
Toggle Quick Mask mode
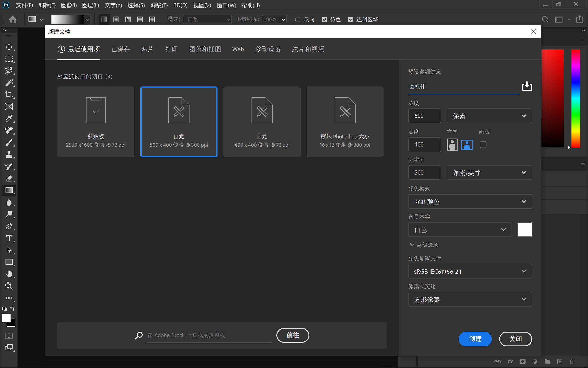pos(9,336)
